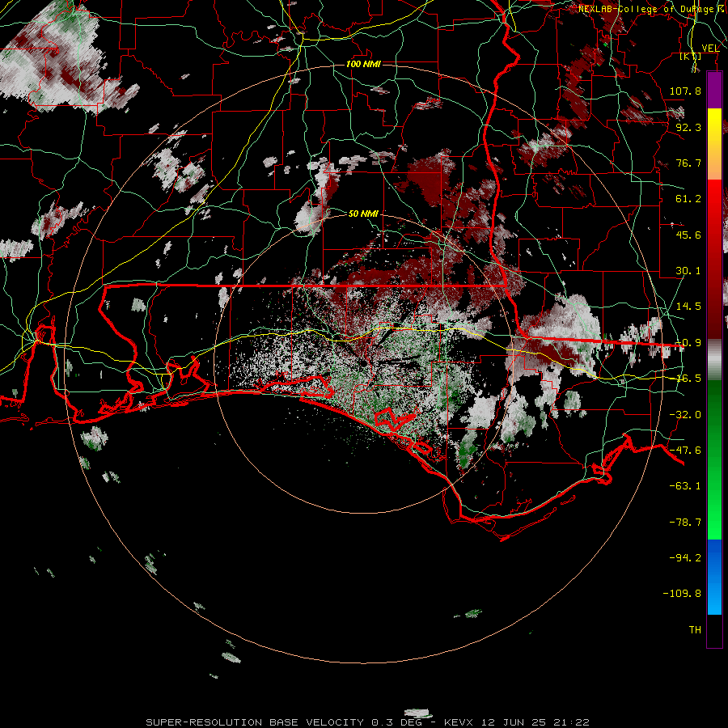Click the [KT] units label
This screenshot has width=728, height=728.
691,57
